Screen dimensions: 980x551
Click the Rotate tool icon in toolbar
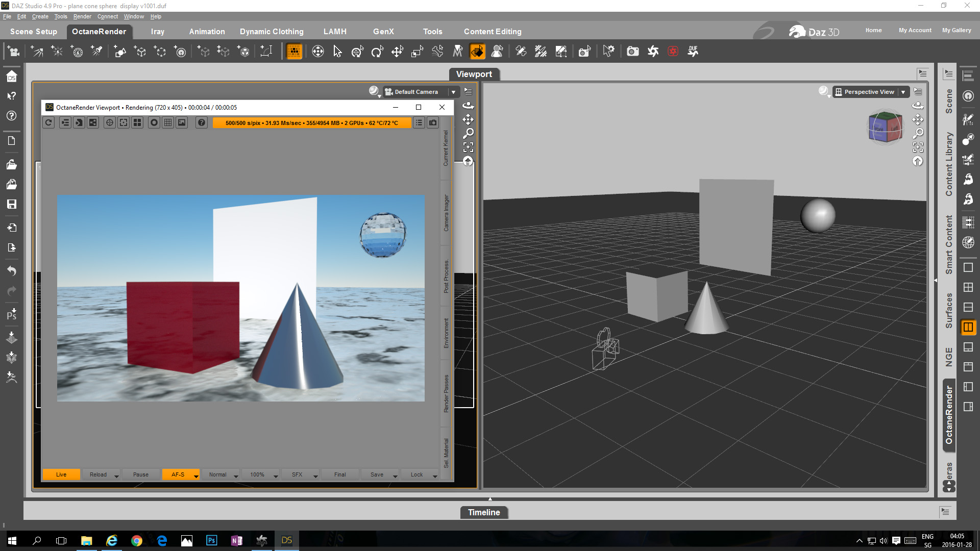point(377,52)
